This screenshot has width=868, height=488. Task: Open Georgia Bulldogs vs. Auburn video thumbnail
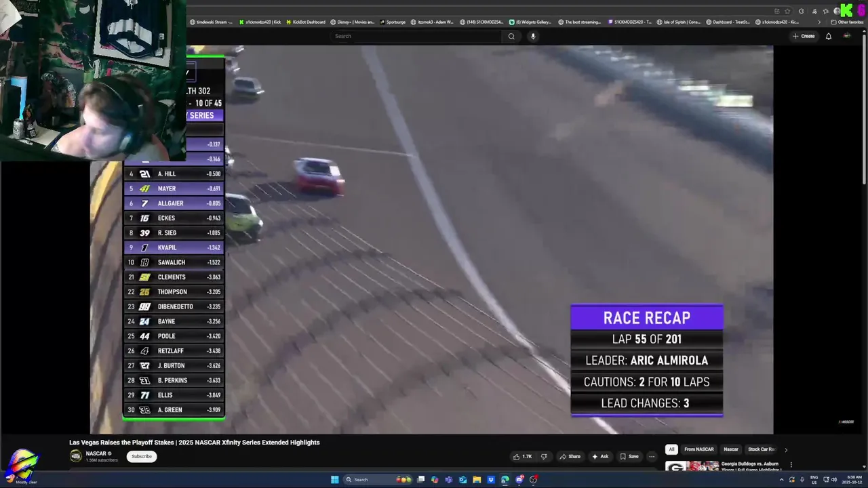[x=692, y=466]
